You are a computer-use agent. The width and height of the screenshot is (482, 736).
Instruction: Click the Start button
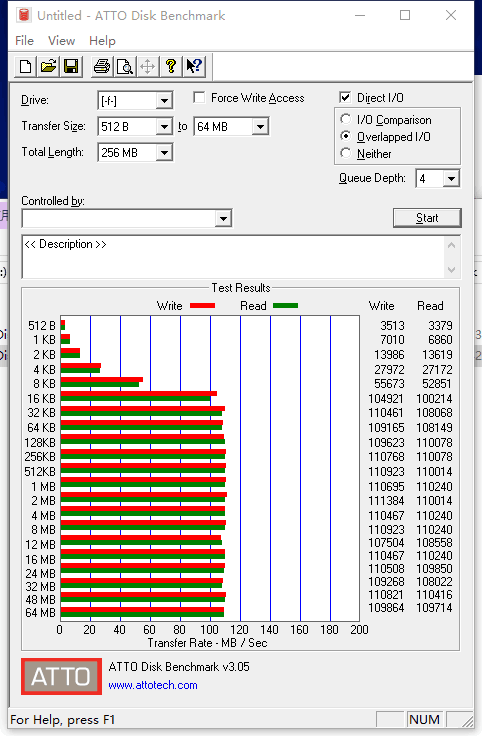pos(427,218)
